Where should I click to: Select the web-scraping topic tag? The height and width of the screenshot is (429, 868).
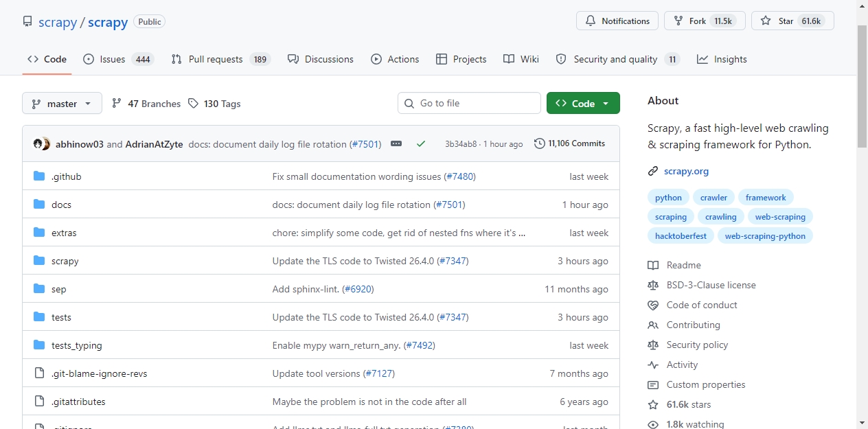[780, 217]
